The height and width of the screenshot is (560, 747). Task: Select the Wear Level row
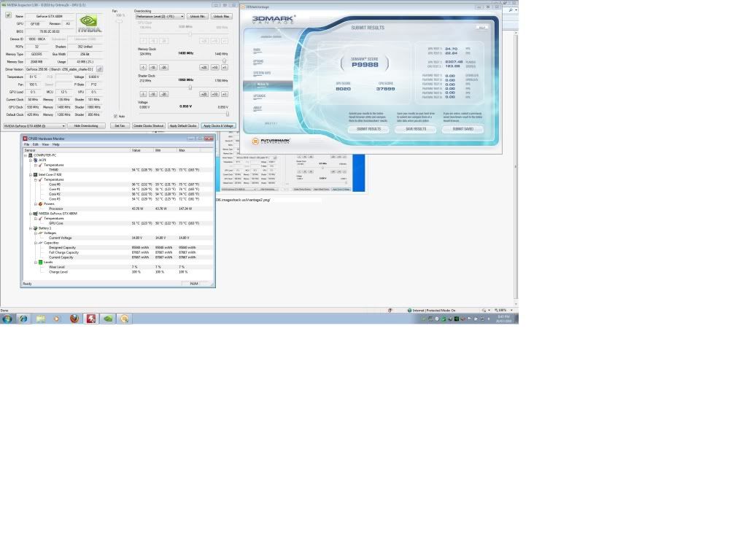click(x=117, y=267)
